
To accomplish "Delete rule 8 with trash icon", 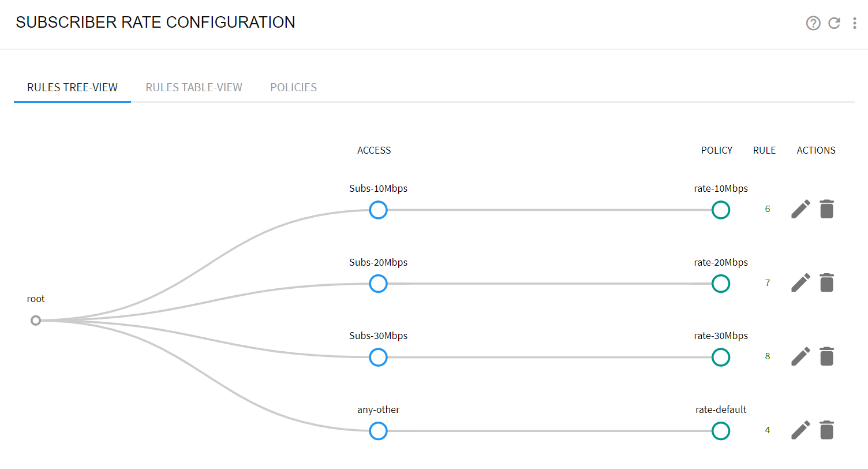I will pos(827,356).
